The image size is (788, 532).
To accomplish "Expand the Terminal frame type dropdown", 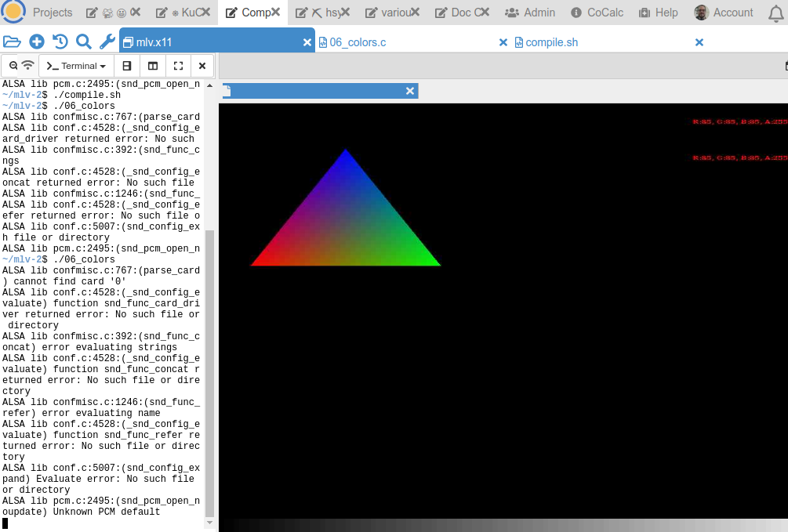I will 76,67.
